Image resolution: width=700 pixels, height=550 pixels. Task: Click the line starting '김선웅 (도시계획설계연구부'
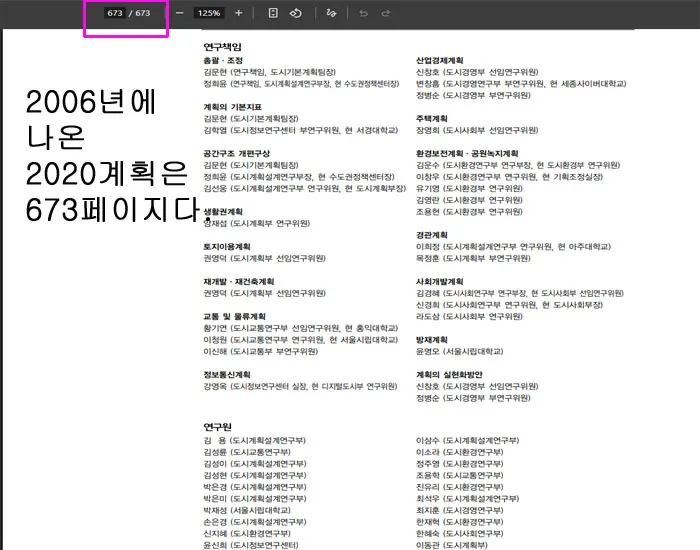point(305,188)
